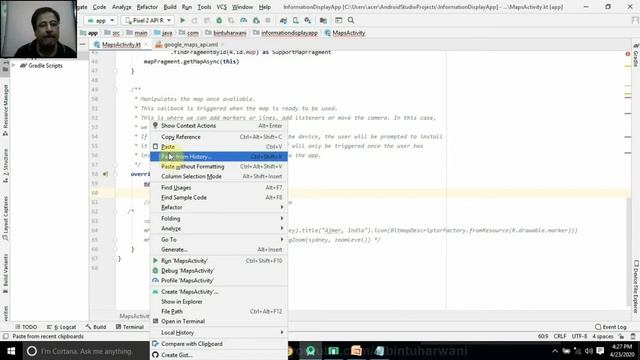640x360 pixels.
Task: Open the Device File Explorer side panel
Action: (x=636, y=286)
